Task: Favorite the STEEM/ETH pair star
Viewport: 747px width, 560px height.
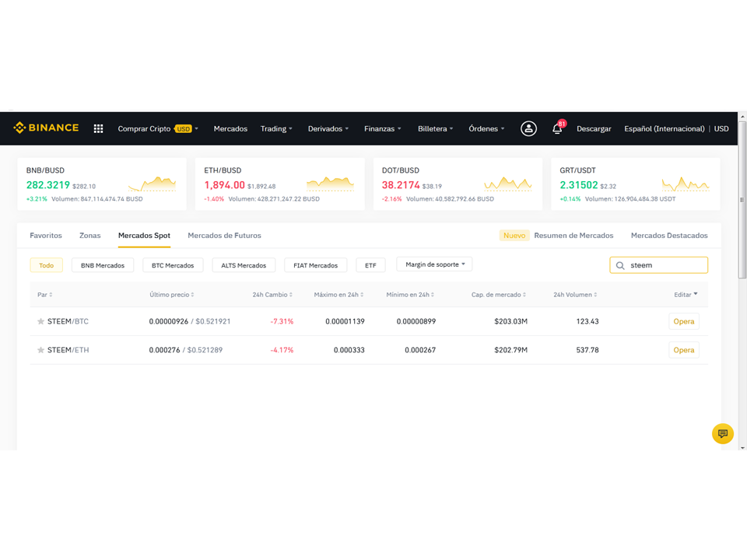Action: 41,350
